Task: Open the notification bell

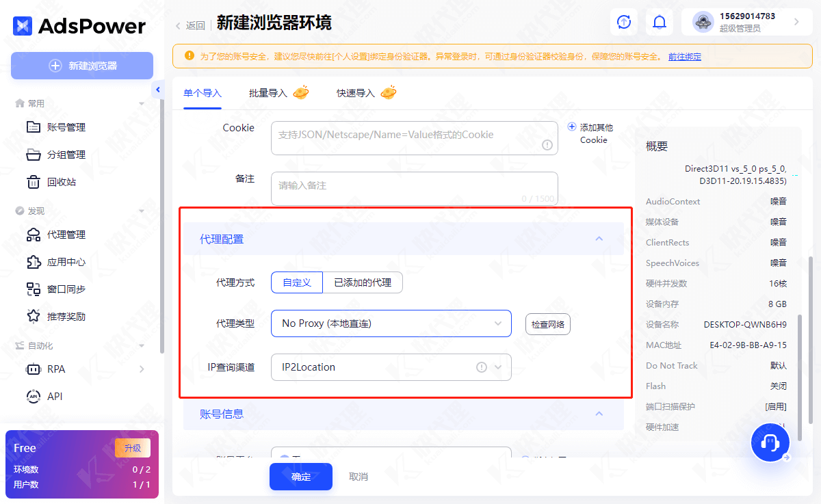Action: (659, 22)
